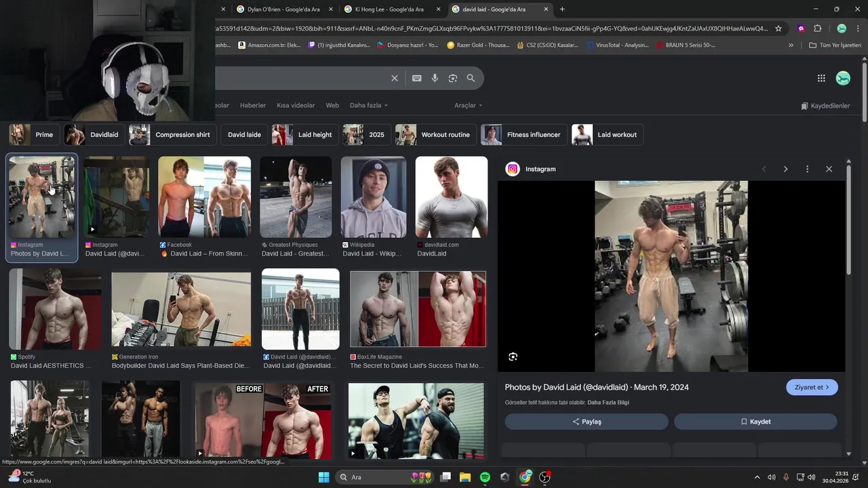Viewport: 868px width, 488px height.
Task: Show previous image in the preview panel
Action: tap(764, 169)
